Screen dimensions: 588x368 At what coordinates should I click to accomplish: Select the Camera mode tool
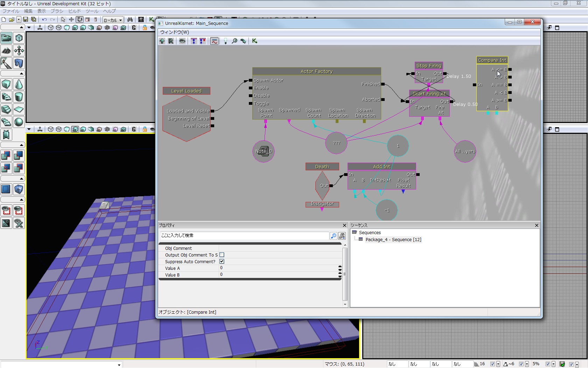[x=6, y=38]
